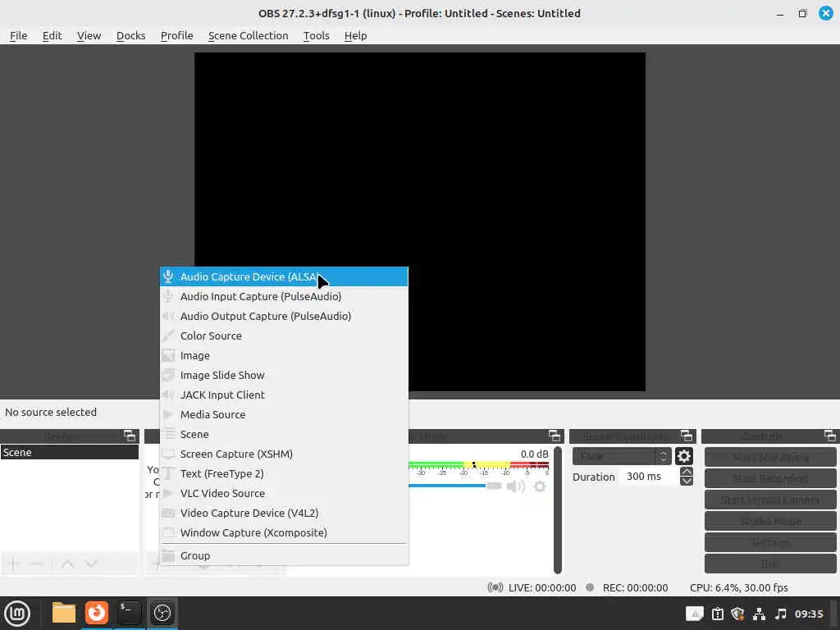Click the remove scene minus icon
The image size is (840, 630).
click(36, 564)
